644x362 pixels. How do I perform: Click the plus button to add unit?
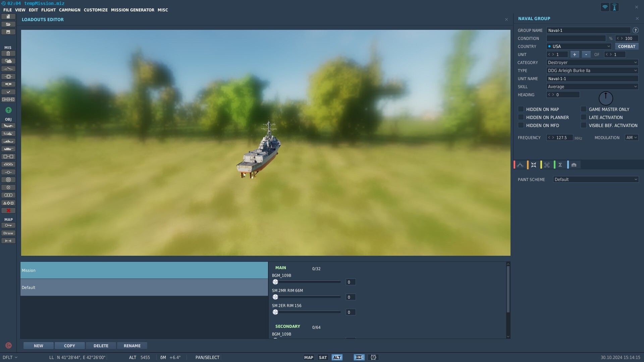(x=575, y=54)
